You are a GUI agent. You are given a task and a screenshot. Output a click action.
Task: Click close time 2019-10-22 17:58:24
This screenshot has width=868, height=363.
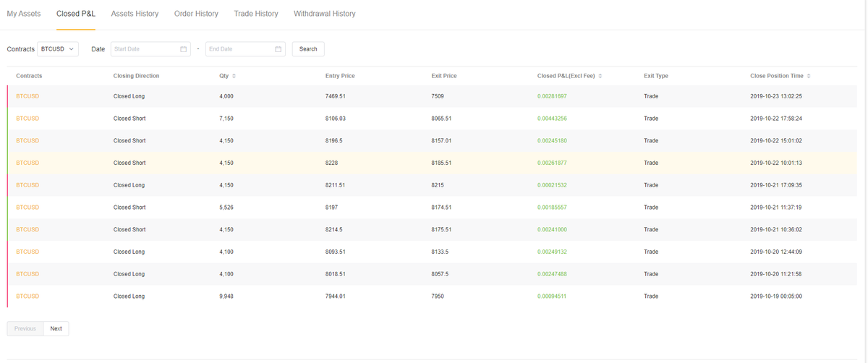pos(776,119)
